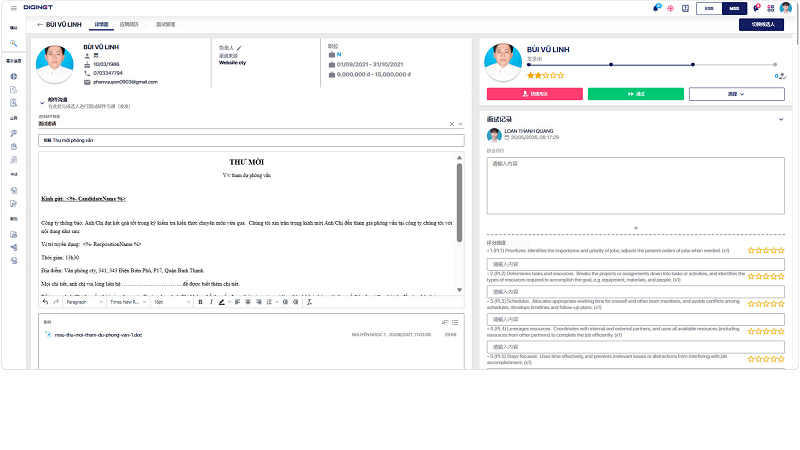800x450 pixels.
Task: Undo last edit in the email editor
Action: (x=45, y=302)
